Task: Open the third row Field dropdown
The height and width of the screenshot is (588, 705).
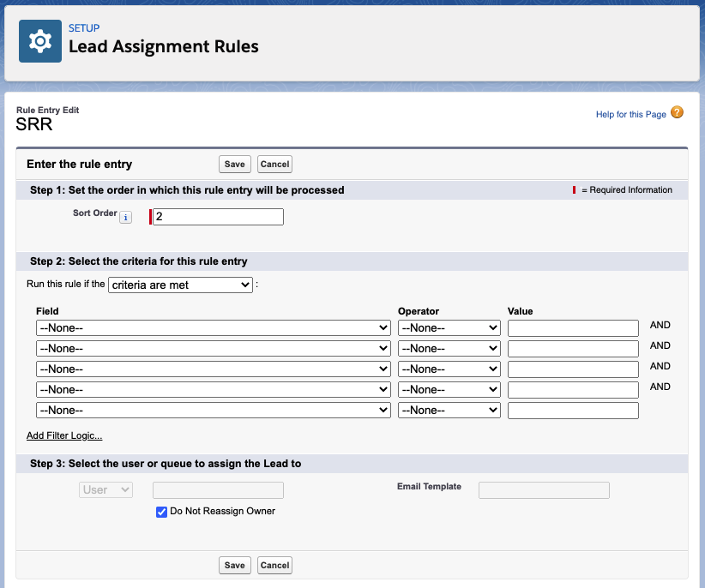Action: point(213,369)
